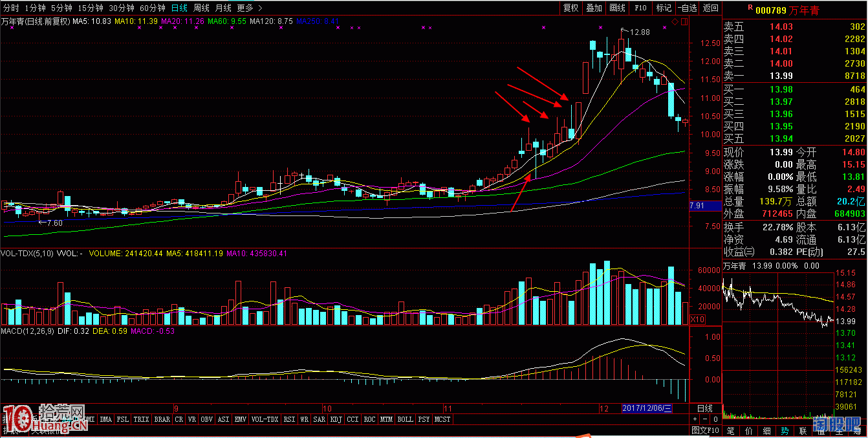Select the BRAR indicator tab
The height and width of the screenshot is (438, 868).
pos(162,419)
